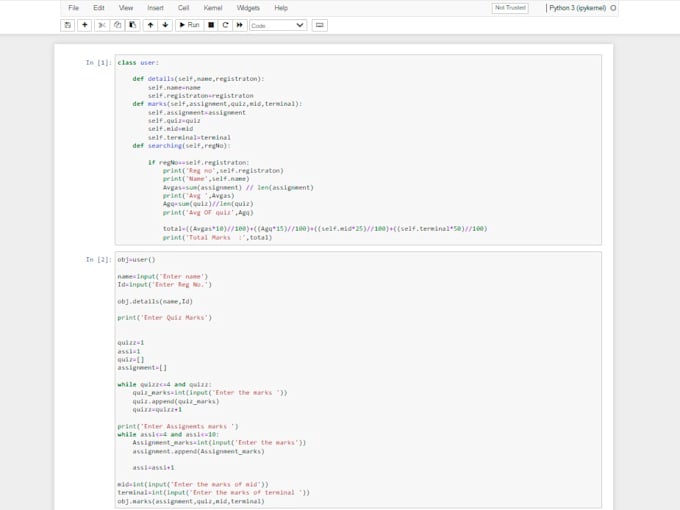Open the Widgets menu

pos(248,8)
